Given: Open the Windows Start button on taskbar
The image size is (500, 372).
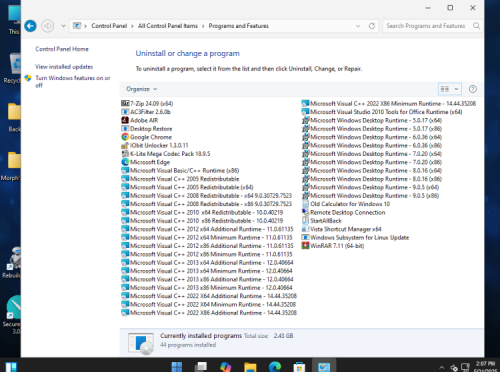Looking at the screenshot, I should coord(177,367).
